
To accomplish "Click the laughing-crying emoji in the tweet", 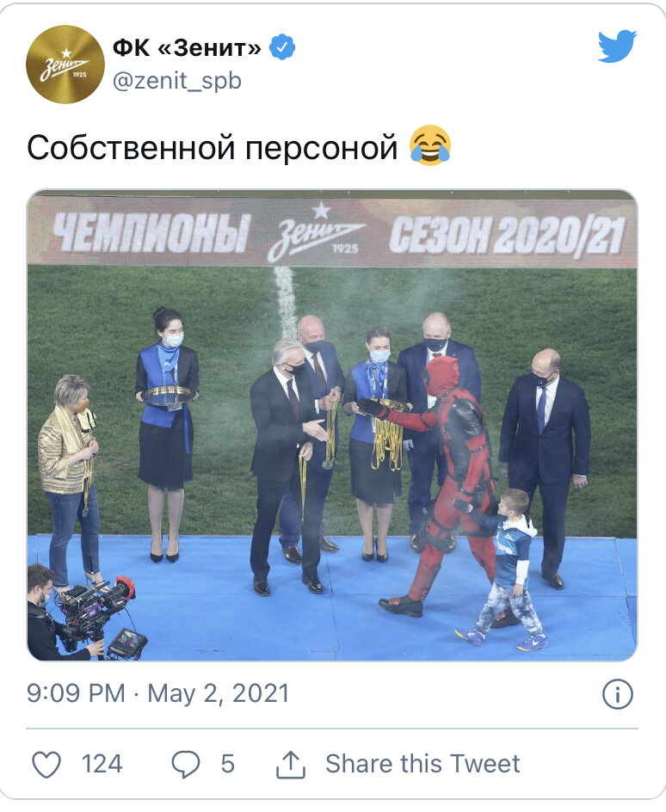I will tap(430, 145).
